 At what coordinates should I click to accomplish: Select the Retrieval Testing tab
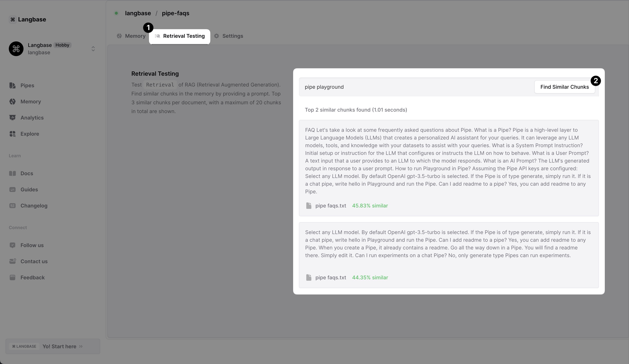tap(180, 36)
